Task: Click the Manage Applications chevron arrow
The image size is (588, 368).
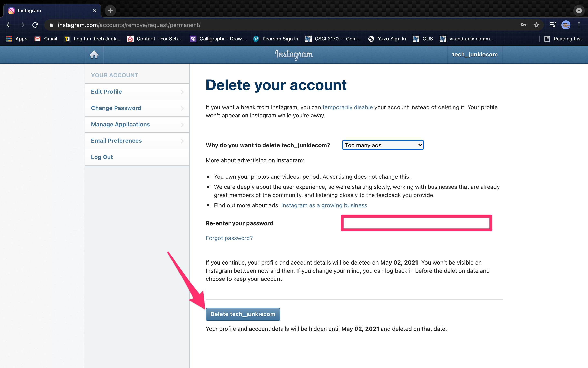Action: pos(182,125)
